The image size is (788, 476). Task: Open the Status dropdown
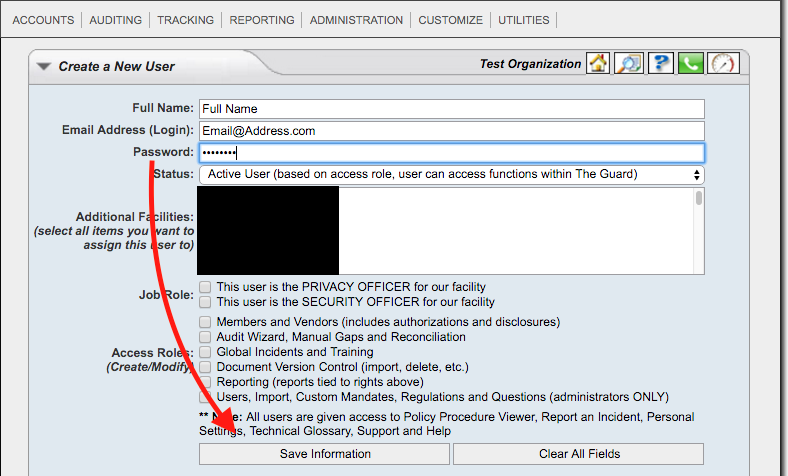pyautogui.click(x=452, y=175)
